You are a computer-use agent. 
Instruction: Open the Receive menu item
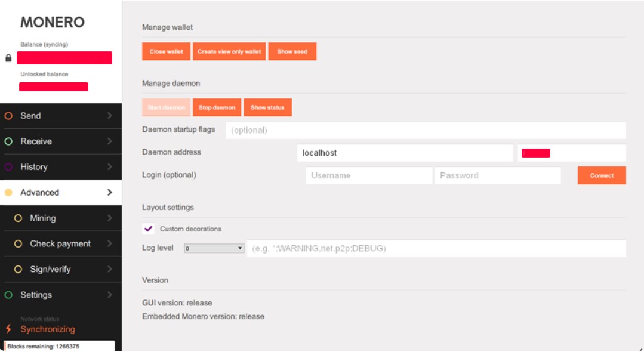pos(61,141)
